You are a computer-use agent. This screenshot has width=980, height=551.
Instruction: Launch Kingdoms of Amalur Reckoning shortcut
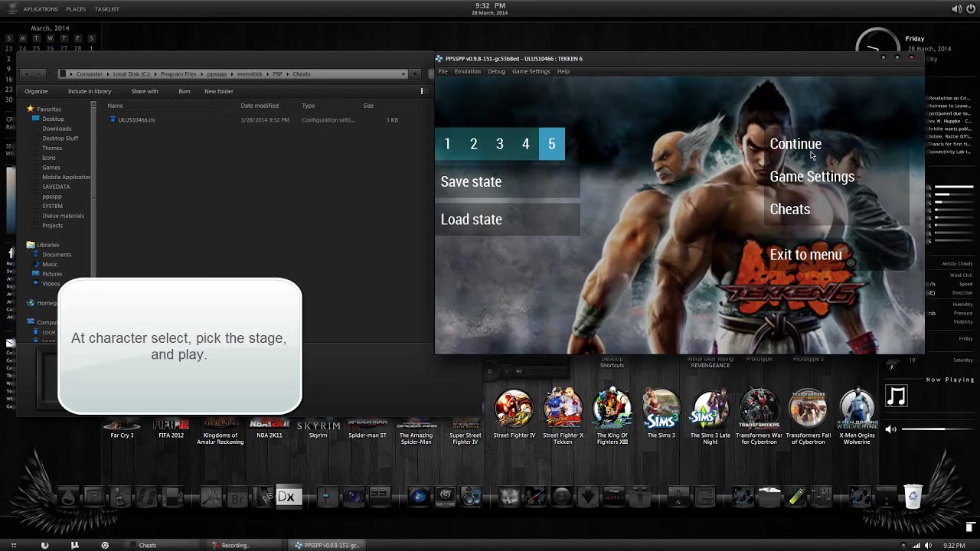[x=220, y=430]
